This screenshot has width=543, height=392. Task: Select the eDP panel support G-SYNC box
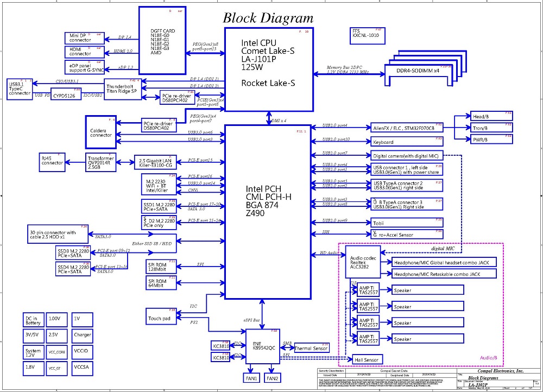tap(85, 67)
